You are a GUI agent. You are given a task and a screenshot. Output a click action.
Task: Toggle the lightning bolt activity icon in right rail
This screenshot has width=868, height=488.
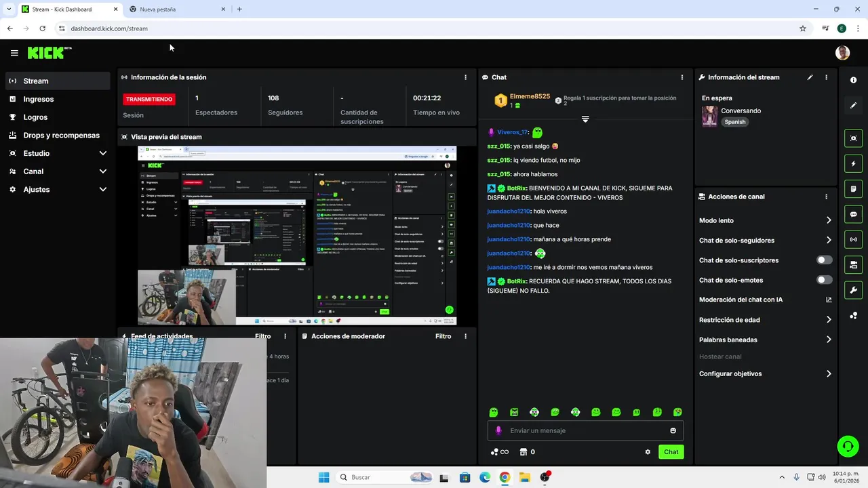(x=853, y=163)
